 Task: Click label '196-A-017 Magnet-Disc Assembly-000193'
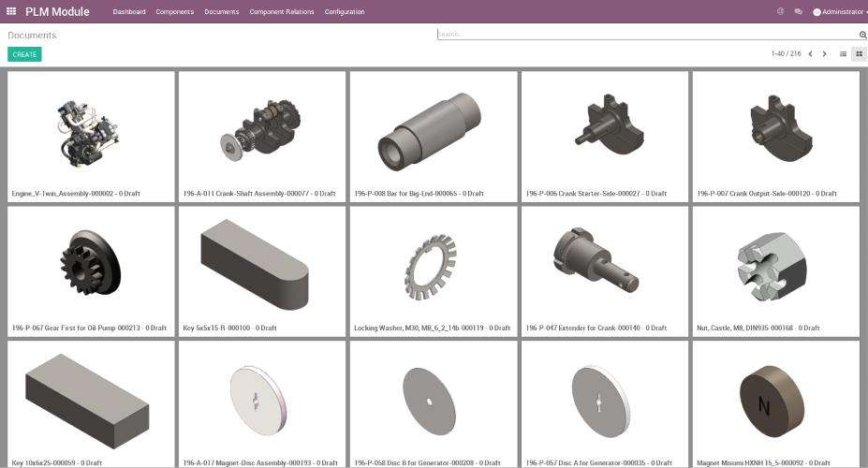click(x=247, y=463)
